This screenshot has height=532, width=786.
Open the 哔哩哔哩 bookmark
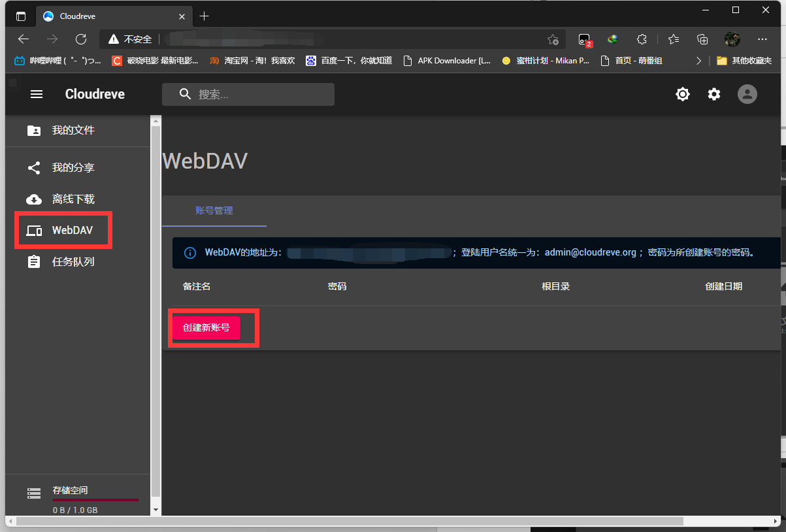pyautogui.click(x=57, y=60)
